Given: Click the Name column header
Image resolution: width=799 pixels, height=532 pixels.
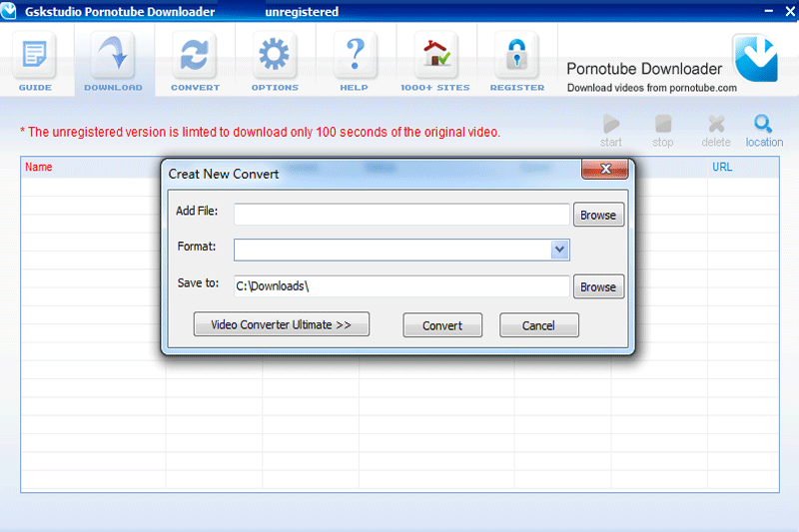Looking at the screenshot, I should (x=39, y=167).
